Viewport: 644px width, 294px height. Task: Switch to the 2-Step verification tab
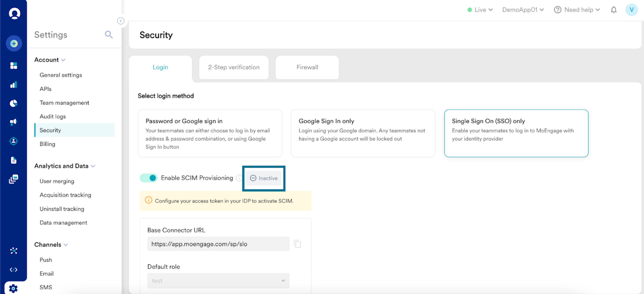tap(234, 67)
